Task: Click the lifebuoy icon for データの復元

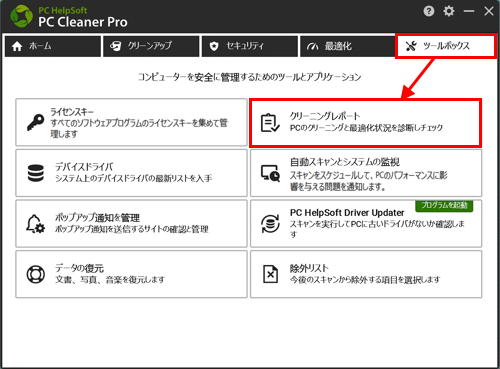Action: pyautogui.click(x=36, y=274)
